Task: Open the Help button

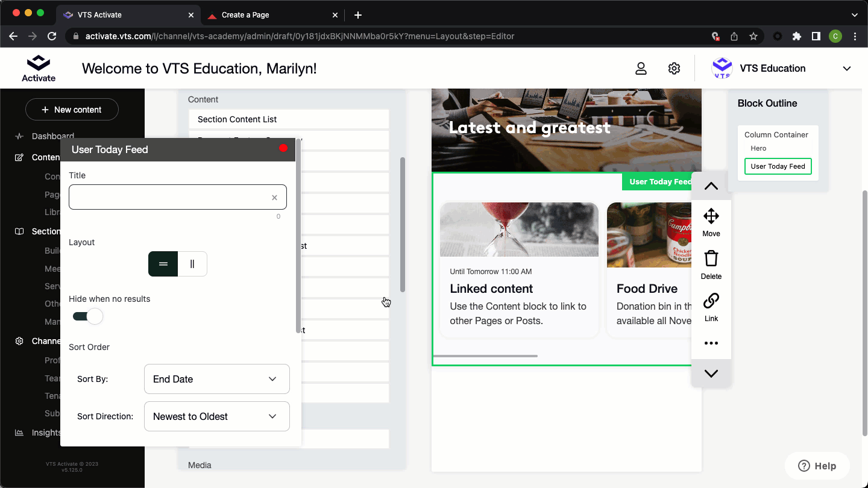Action: point(817,466)
